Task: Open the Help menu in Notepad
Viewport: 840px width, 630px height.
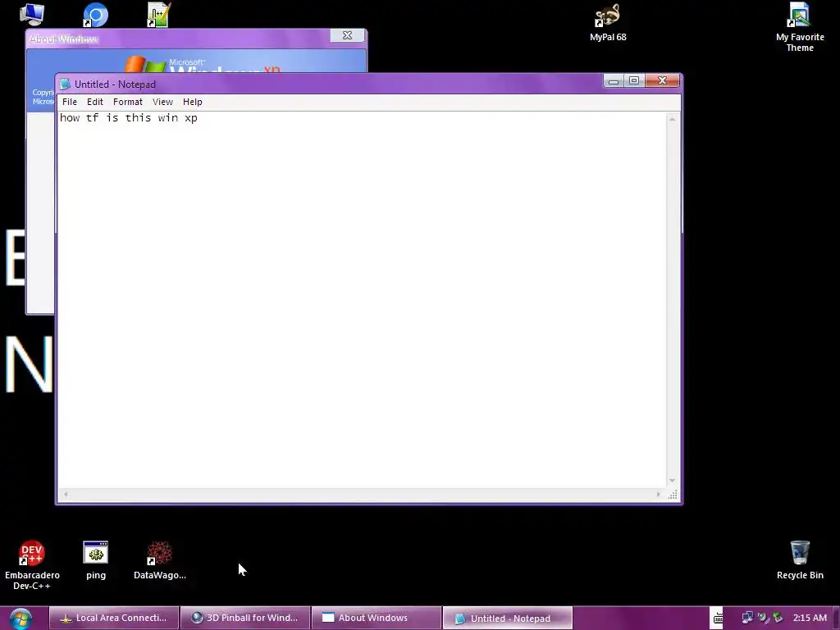Action: 192,102
